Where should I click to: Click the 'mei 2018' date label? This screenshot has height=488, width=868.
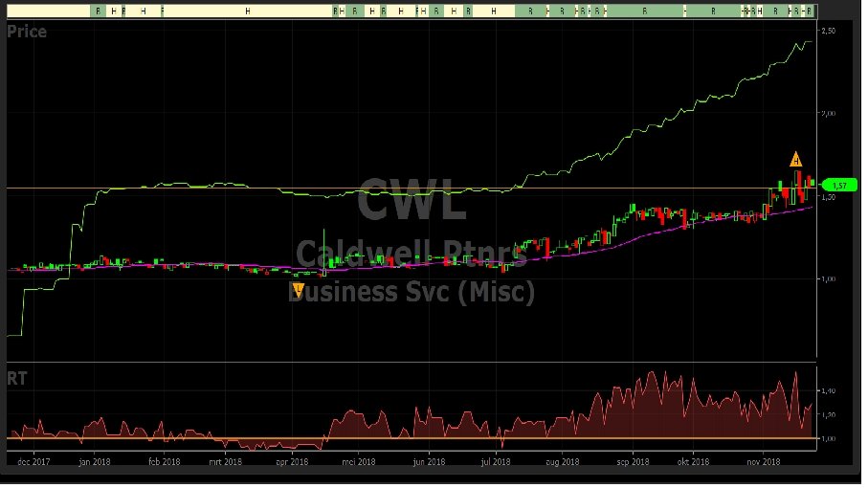[358, 461]
